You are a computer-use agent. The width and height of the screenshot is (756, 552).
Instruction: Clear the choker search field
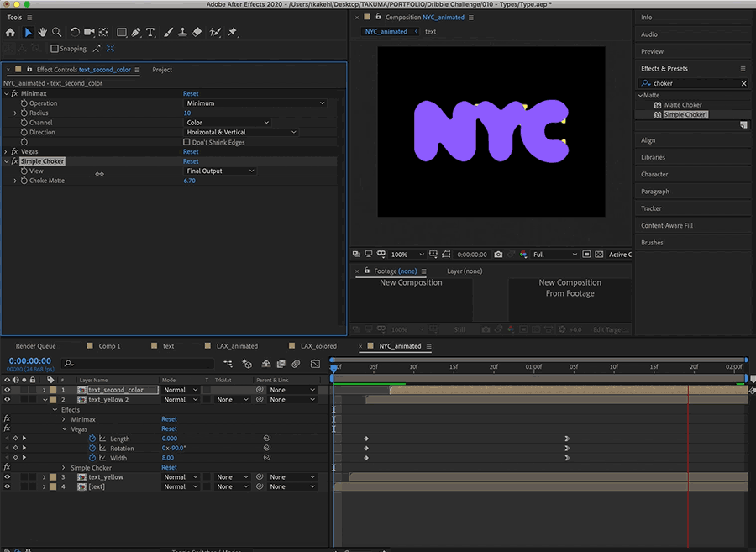743,83
